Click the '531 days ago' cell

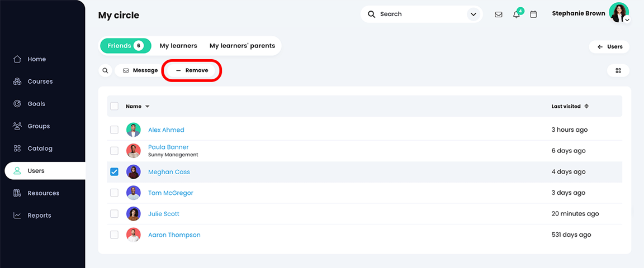pyautogui.click(x=571, y=234)
